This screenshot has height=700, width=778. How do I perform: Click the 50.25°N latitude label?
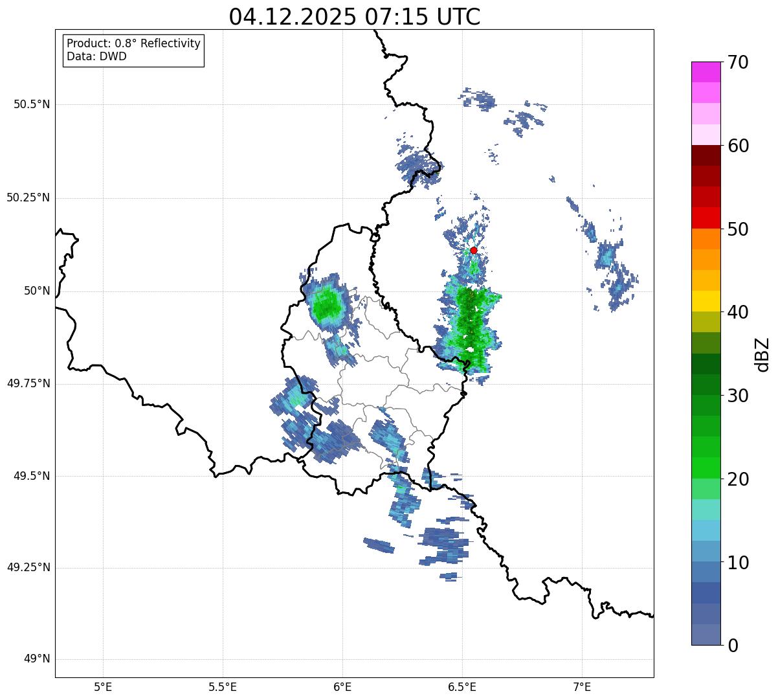click(x=28, y=198)
